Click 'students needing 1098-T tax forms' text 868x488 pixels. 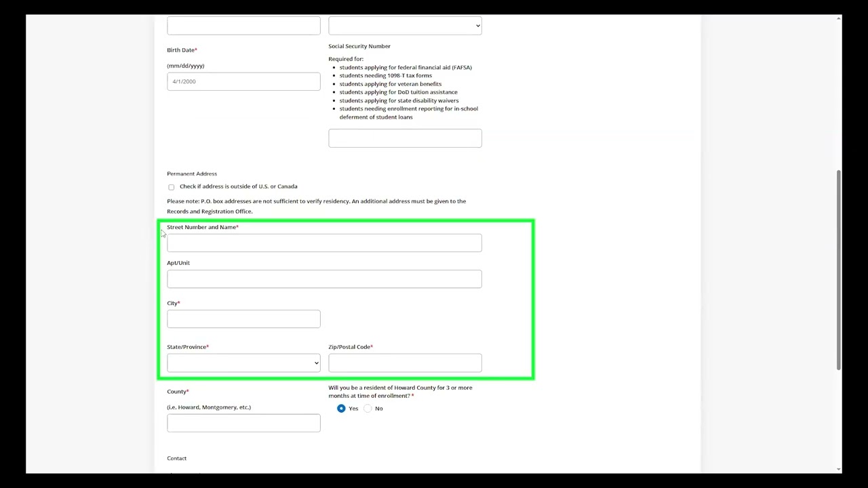[x=386, y=75]
